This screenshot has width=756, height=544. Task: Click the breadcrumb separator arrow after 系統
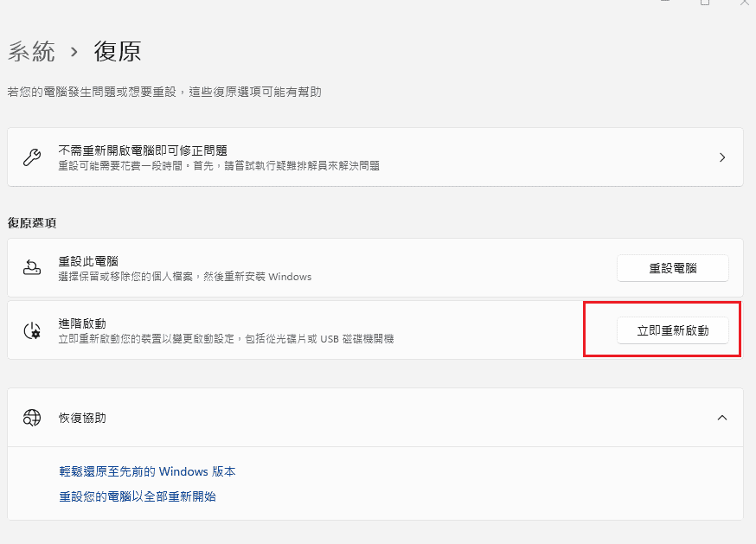click(74, 52)
